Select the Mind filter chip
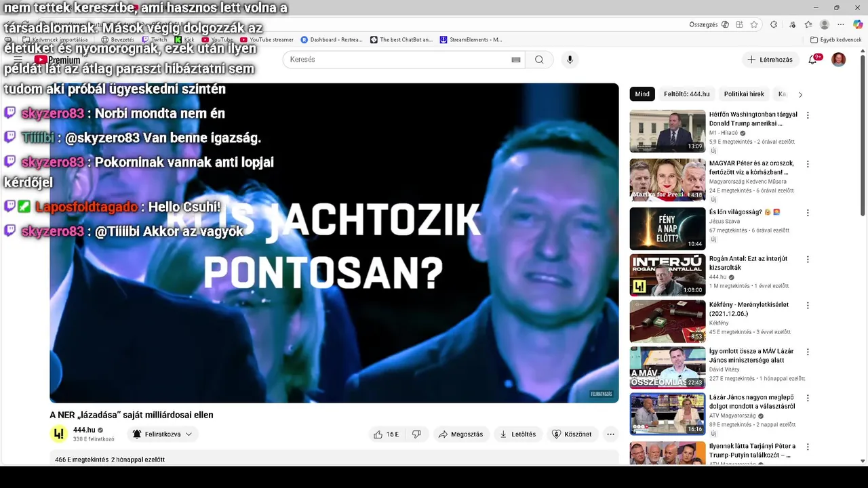 (x=642, y=94)
